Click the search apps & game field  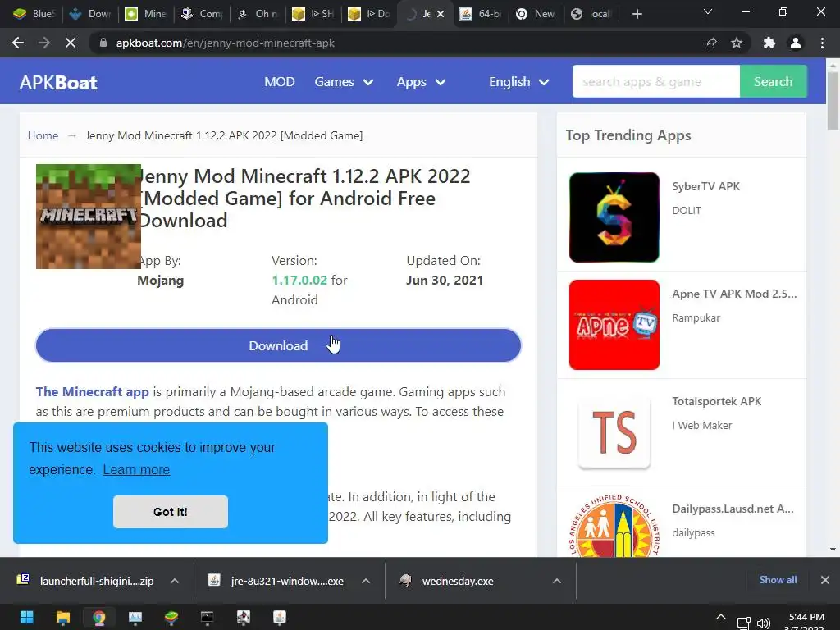coord(655,81)
